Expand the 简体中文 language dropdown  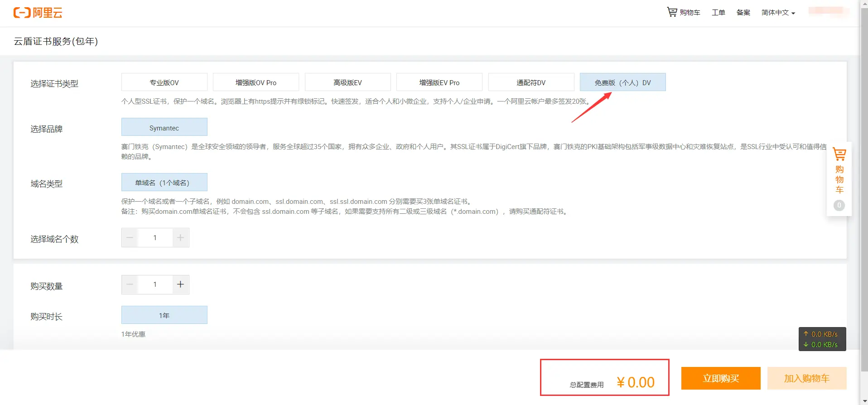tap(778, 12)
